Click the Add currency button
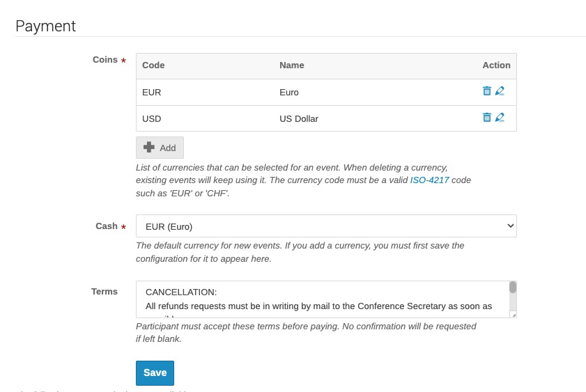 click(160, 148)
